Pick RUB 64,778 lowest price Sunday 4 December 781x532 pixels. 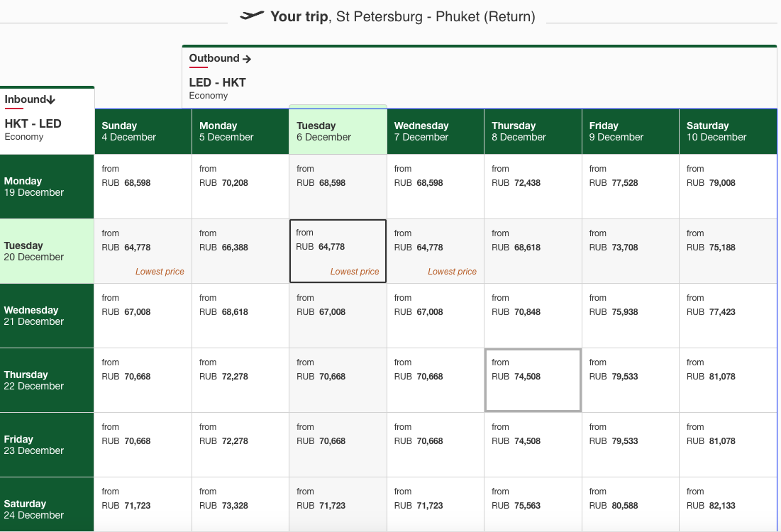pos(143,251)
